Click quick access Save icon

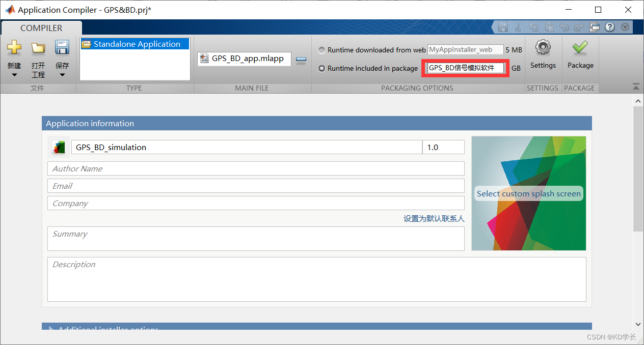click(503, 27)
